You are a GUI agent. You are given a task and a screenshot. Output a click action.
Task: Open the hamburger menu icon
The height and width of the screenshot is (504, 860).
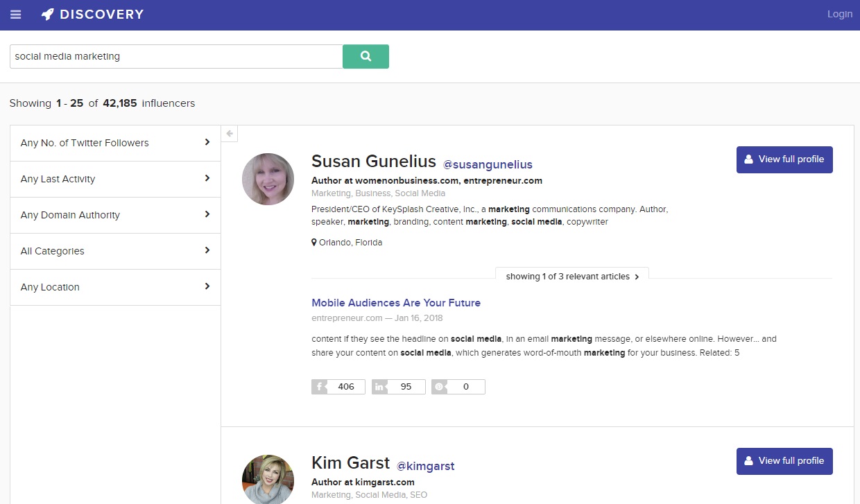(x=15, y=15)
